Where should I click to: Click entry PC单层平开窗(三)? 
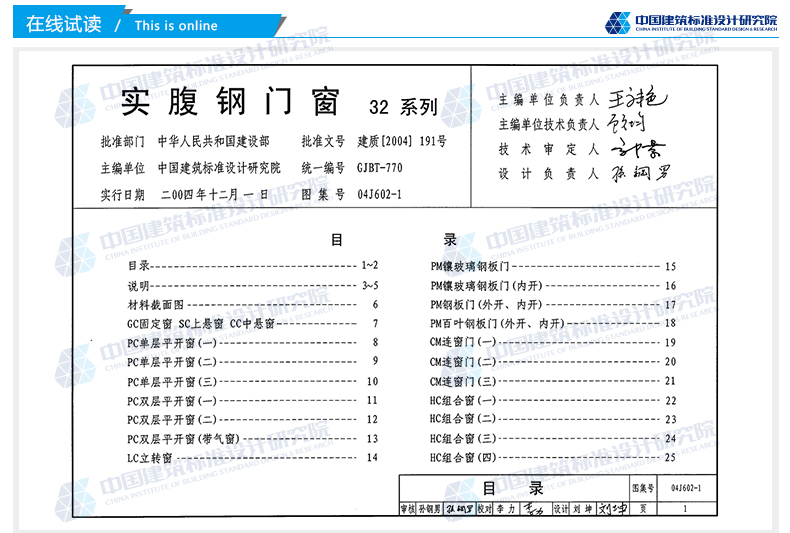[x=253, y=382]
